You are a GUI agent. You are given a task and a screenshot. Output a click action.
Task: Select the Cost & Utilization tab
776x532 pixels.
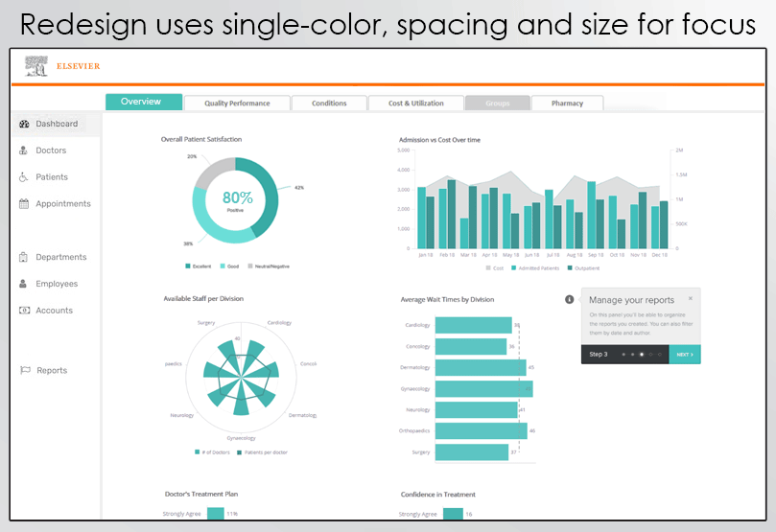click(415, 104)
